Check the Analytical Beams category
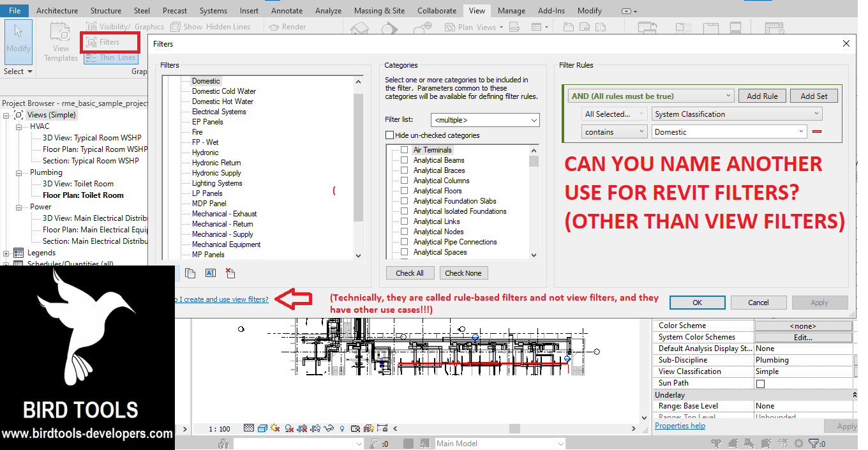This screenshot has width=868, height=450. (404, 160)
